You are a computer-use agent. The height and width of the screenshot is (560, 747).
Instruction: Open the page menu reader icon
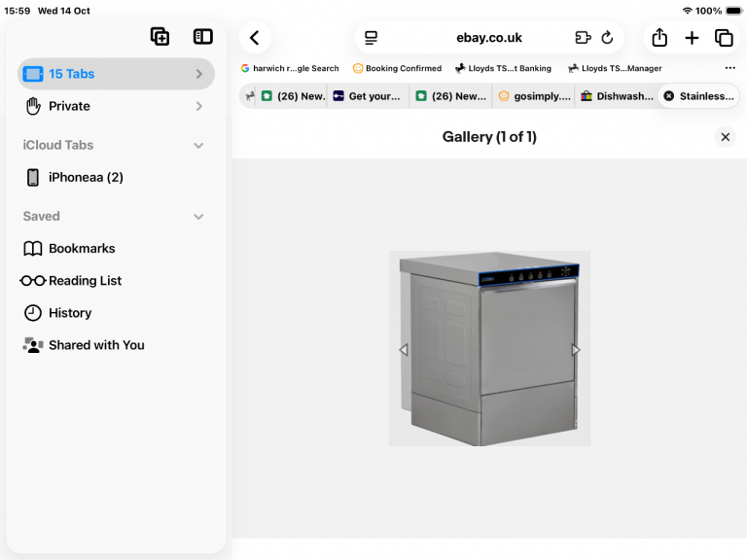coord(372,38)
